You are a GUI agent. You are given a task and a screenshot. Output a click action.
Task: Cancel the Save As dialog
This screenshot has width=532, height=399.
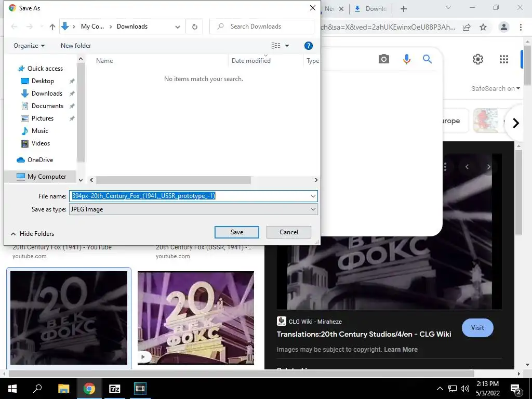click(289, 232)
